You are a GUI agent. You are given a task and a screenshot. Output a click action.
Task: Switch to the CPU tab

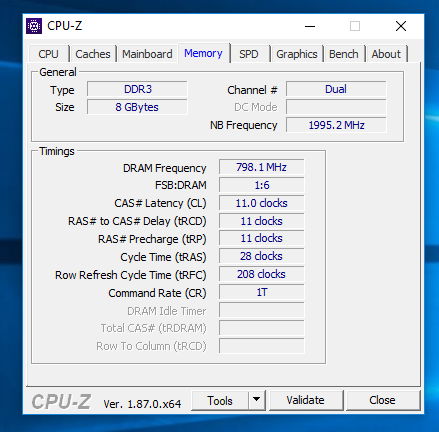click(49, 54)
